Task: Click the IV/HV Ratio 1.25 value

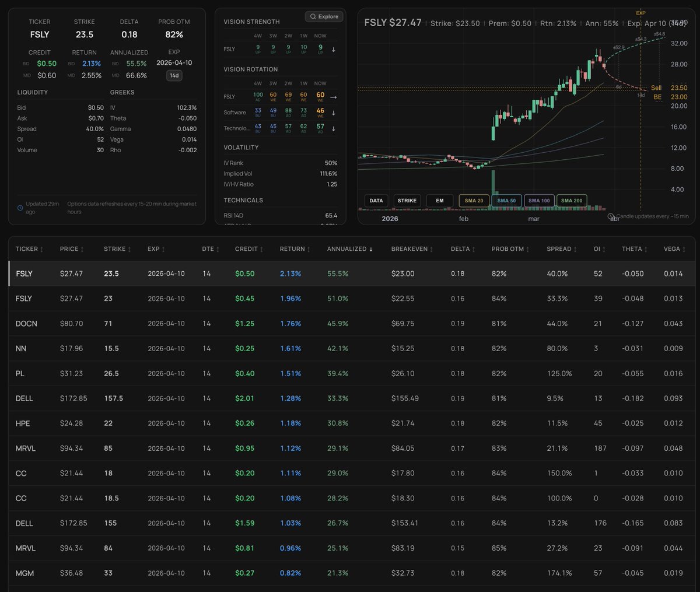Action: pos(332,184)
